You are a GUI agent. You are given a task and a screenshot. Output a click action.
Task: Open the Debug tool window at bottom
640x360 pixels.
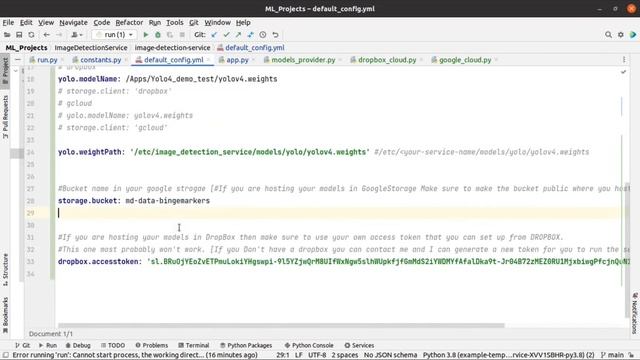point(78,345)
